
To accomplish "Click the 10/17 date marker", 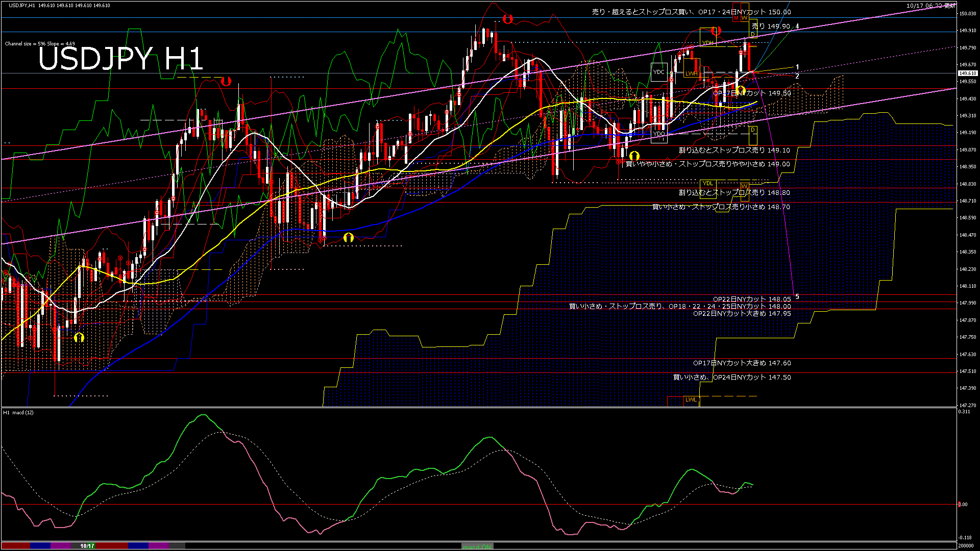I will [87, 546].
